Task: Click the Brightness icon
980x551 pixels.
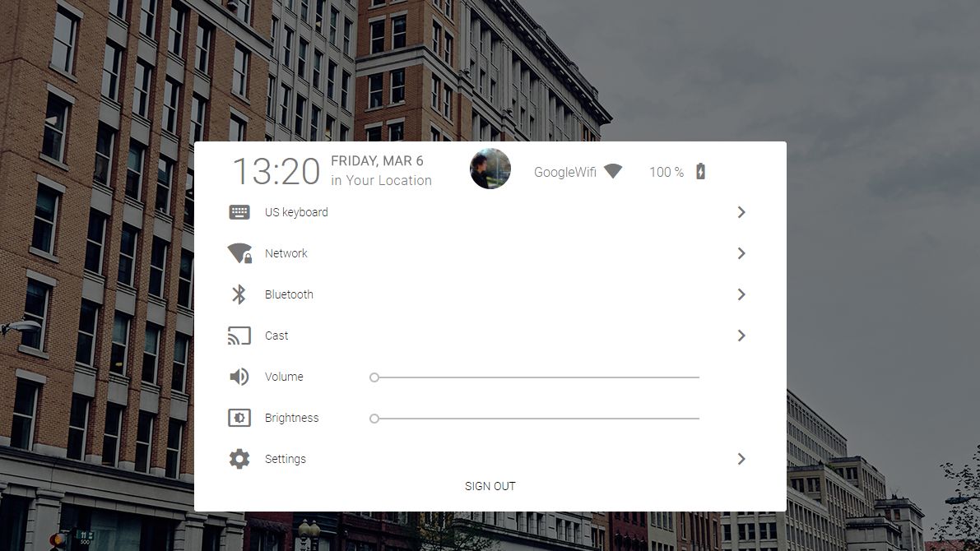Action: click(x=239, y=418)
